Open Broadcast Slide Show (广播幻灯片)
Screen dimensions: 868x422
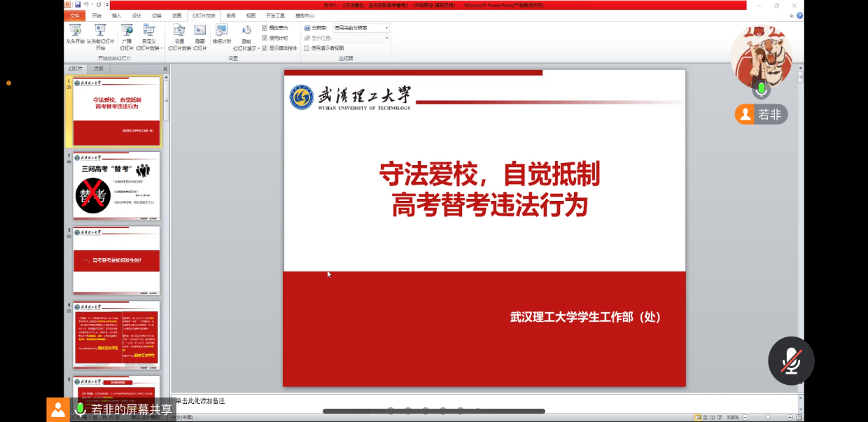point(127,37)
